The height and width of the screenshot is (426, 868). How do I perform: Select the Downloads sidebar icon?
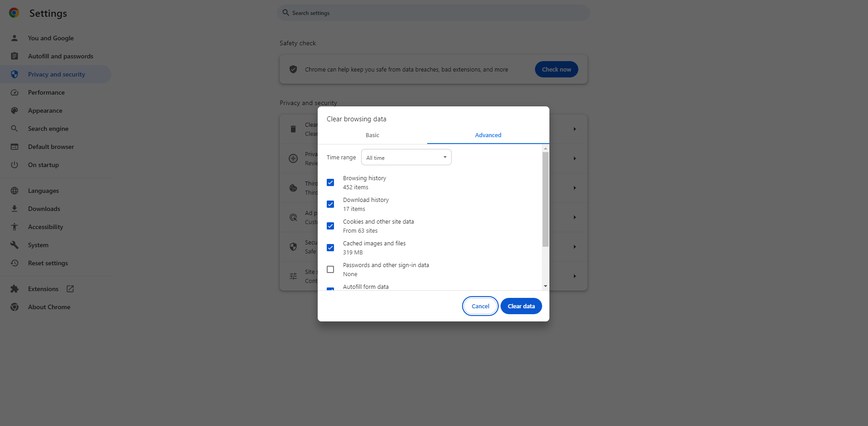pos(14,208)
